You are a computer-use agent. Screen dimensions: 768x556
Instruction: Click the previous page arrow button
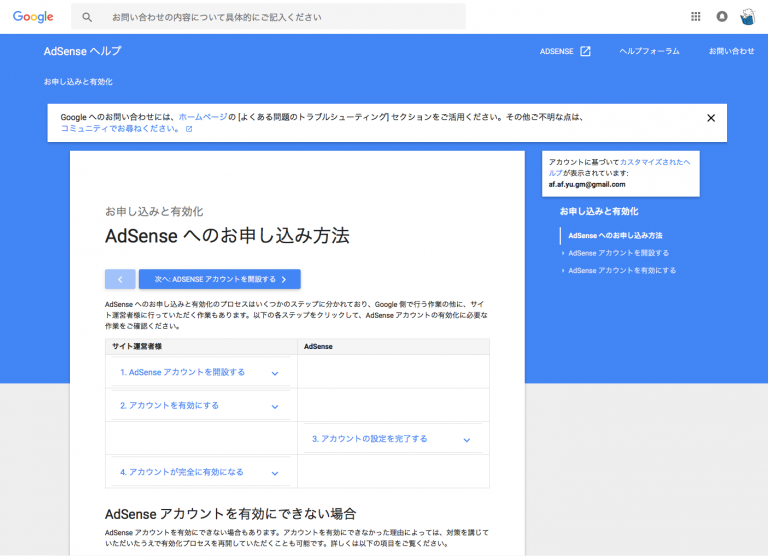pyautogui.click(x=120, y=279)
